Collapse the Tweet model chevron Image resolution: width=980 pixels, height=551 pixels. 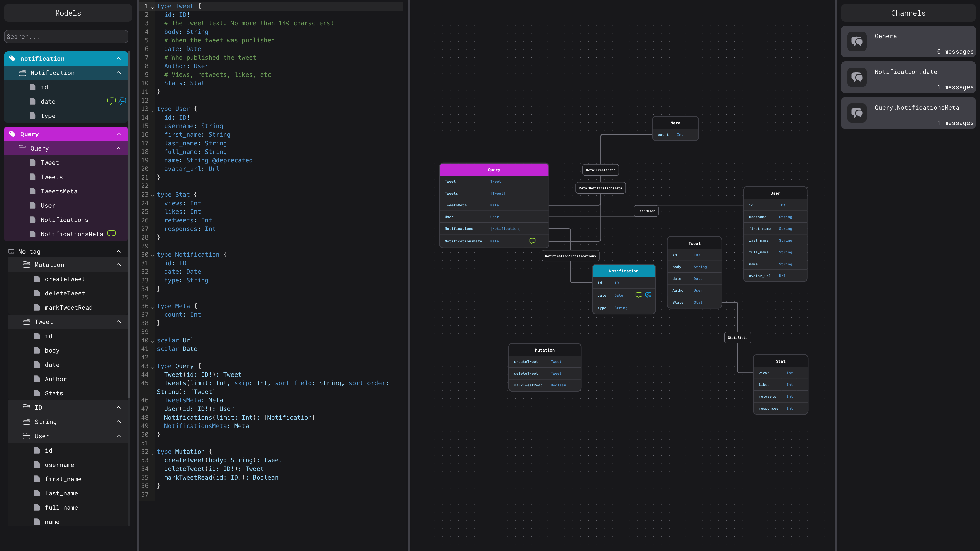click(119, 322)
